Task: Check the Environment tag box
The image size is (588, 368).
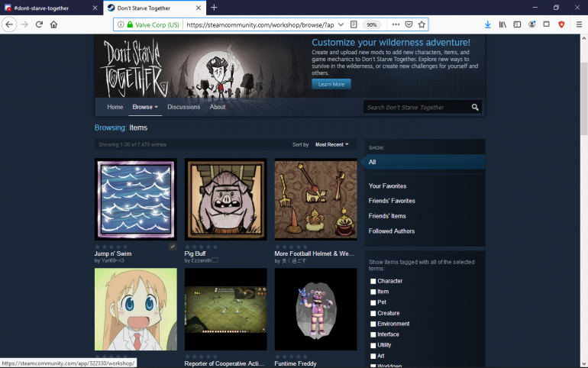Action: click(373, 324)
